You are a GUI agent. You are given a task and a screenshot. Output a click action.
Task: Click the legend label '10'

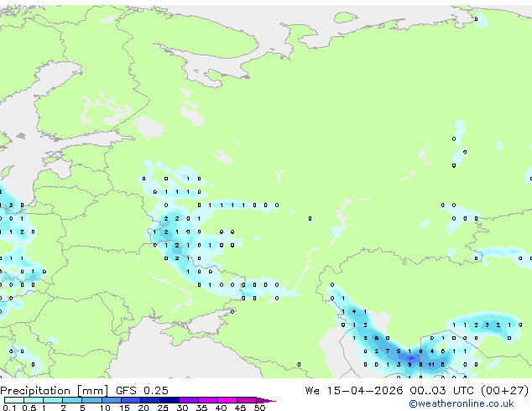tap(105, 408)
